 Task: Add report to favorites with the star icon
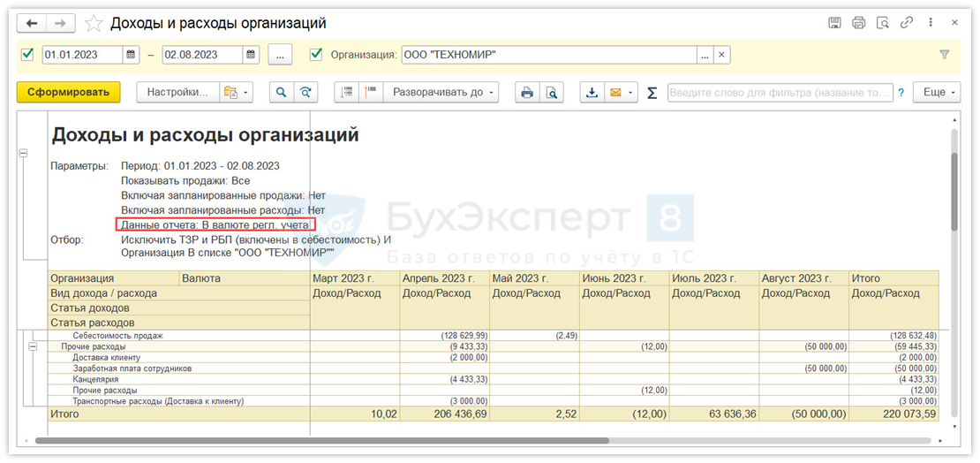(94, 23)
